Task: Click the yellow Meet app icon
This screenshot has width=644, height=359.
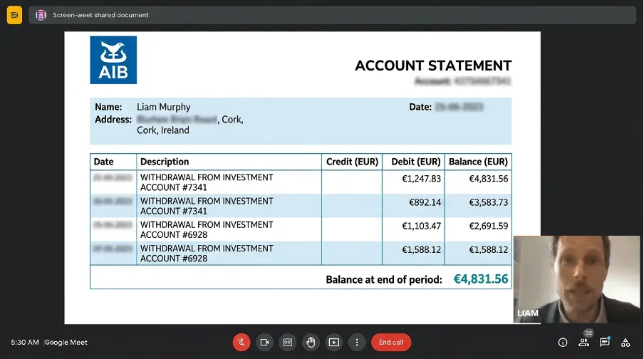Action: tap(14, 15)
